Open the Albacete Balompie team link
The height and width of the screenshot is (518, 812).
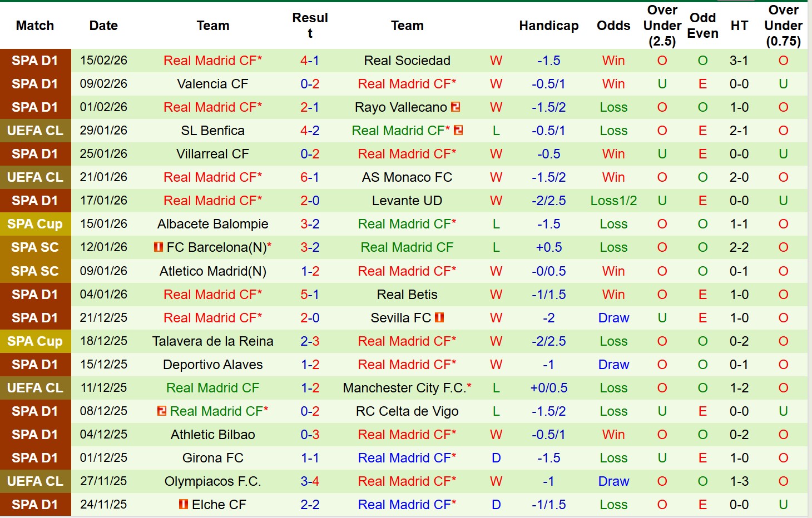pyautogui.click(x=213, y=224)
